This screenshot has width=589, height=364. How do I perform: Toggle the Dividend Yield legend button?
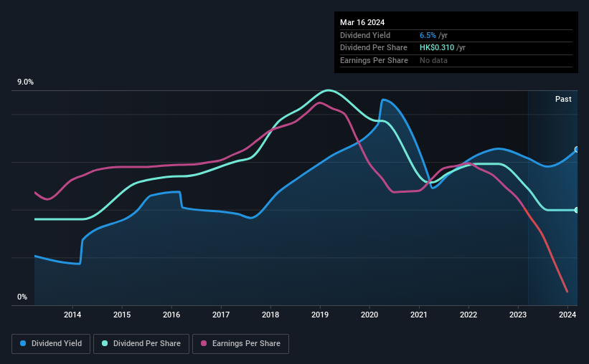[51, 343]
